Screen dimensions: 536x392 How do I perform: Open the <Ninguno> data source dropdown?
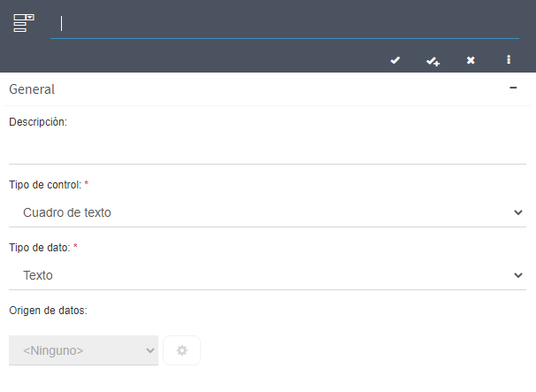(x=83, y=350)
